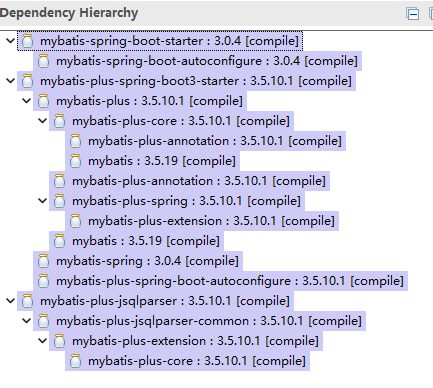
Task: Collapse the expandable mybatis-plus-extension node
Action: [43, 341]
